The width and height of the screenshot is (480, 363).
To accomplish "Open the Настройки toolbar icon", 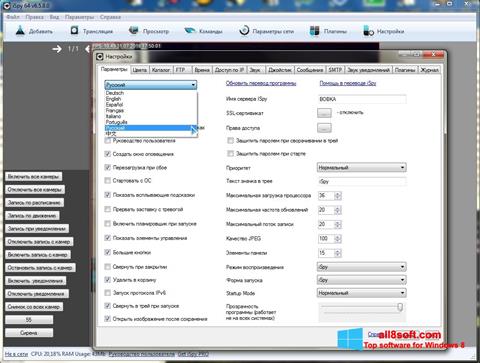I will point(368,31).
